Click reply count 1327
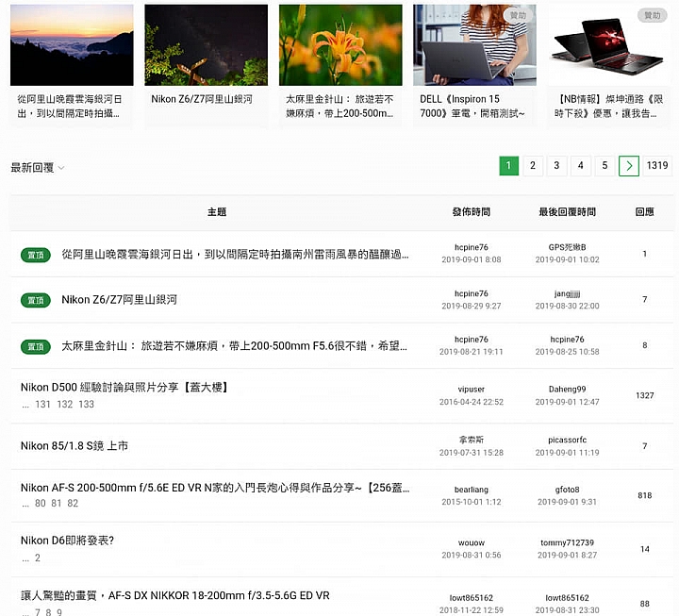Image resolution: width=679 pixels, height=616 pixels. pos(645,395)
